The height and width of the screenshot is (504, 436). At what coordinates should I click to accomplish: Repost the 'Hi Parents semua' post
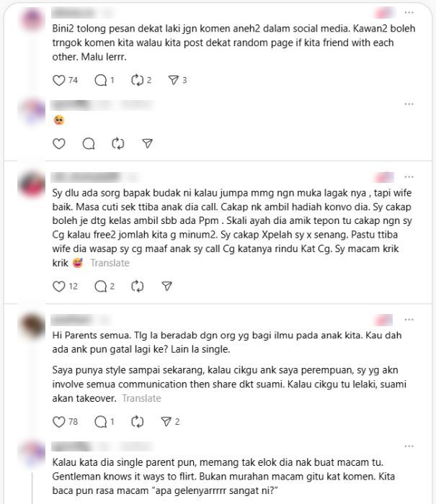point(137,422)
